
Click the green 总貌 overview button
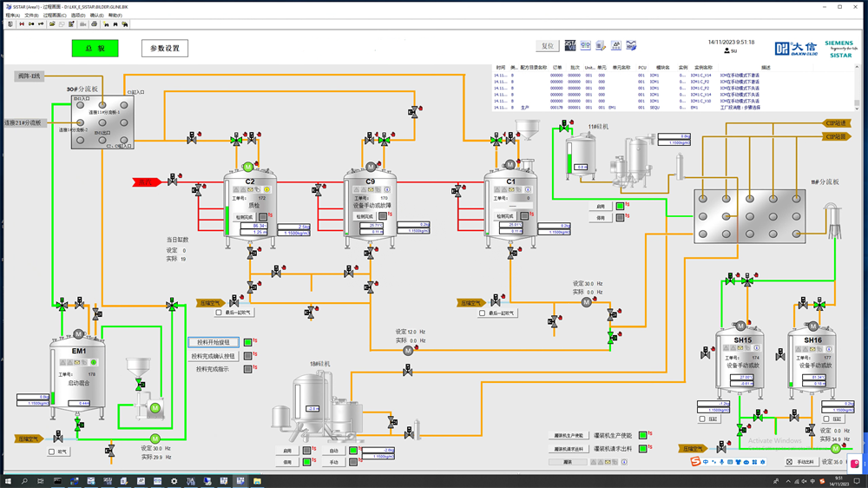click(95, 49)
